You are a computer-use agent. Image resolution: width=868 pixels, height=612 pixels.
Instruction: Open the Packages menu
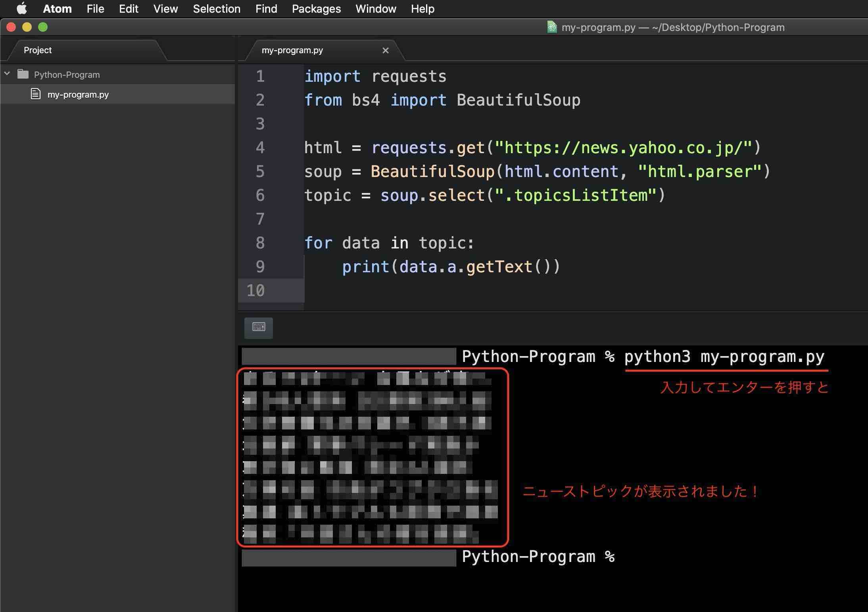click(316, 9)
